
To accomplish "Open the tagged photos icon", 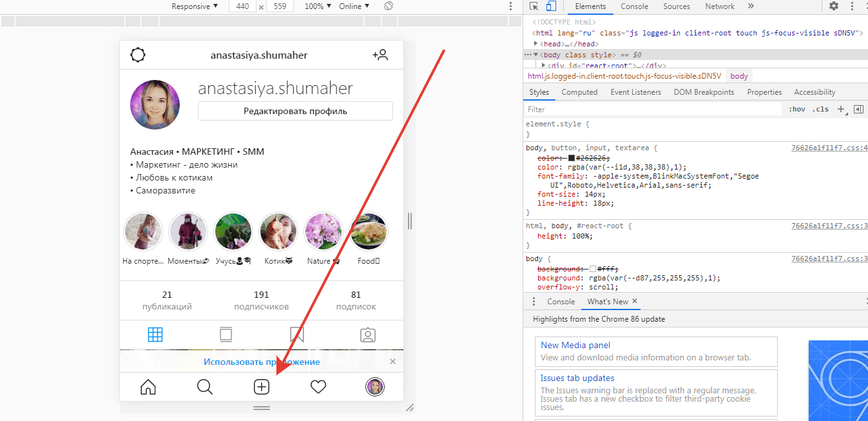I will coord(368,335).
